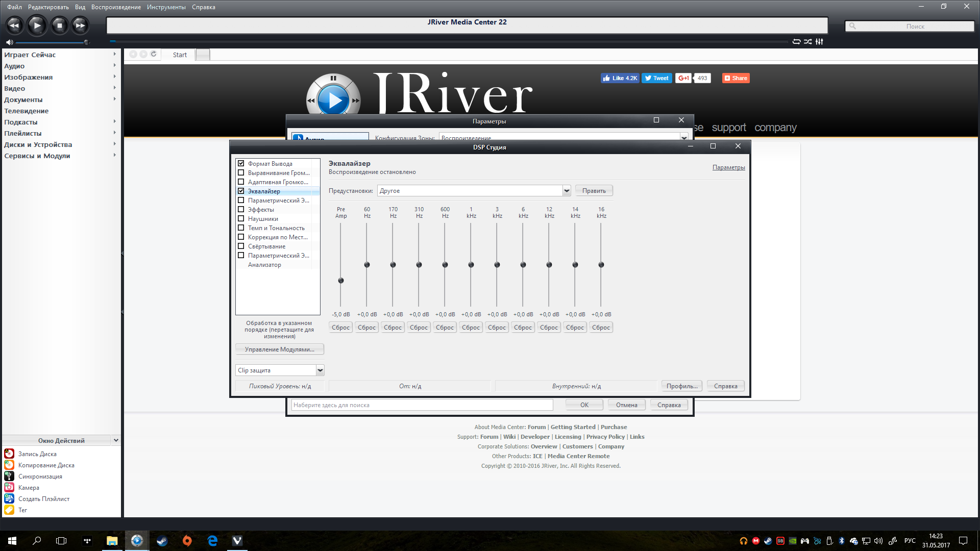Click the volume speaker icon

coord(9,42)
